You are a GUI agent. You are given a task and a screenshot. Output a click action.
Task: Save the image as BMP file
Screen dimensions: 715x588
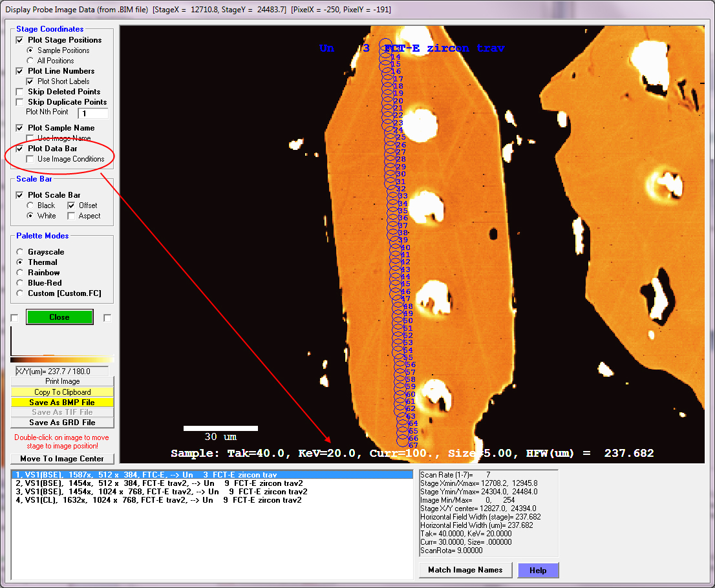pos(62,403)
